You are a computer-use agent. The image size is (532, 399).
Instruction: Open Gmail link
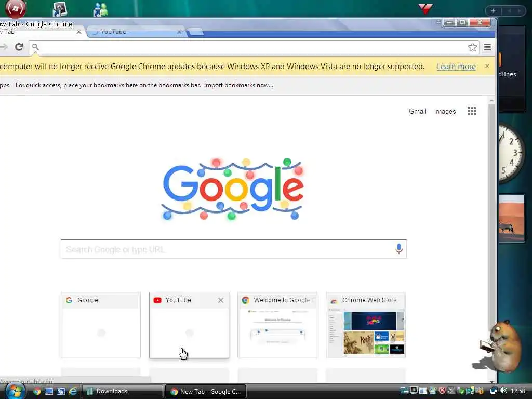click(x=417, y=111)
